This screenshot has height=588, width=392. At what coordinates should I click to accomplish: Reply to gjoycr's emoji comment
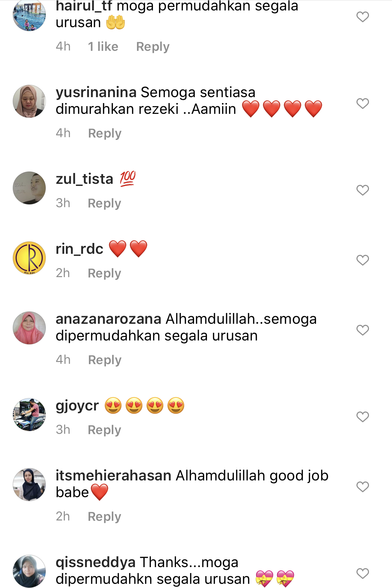tap(104, 430)
